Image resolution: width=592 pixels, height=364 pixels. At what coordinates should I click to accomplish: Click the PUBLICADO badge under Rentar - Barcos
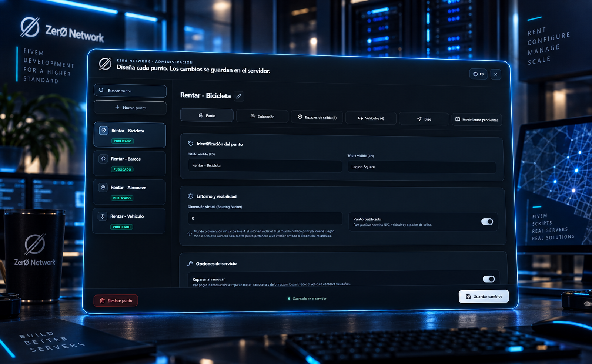(x=122, y=169)
